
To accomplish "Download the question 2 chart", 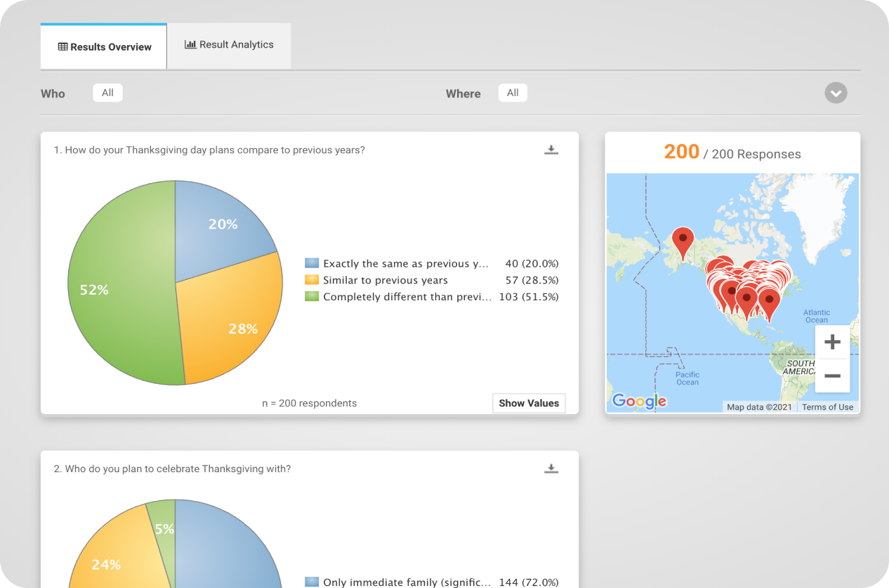I will pyautogui.click(x=551, y=469).
